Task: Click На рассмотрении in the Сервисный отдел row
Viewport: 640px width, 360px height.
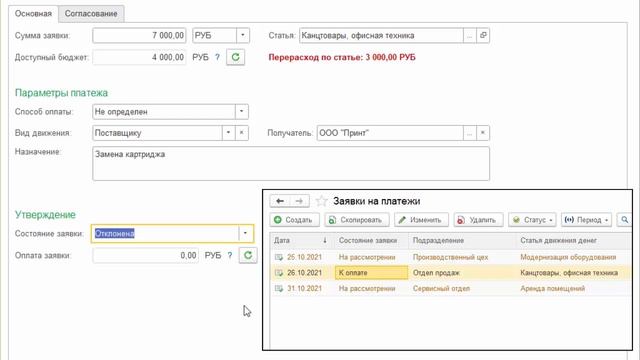Action: pos(367,288)
